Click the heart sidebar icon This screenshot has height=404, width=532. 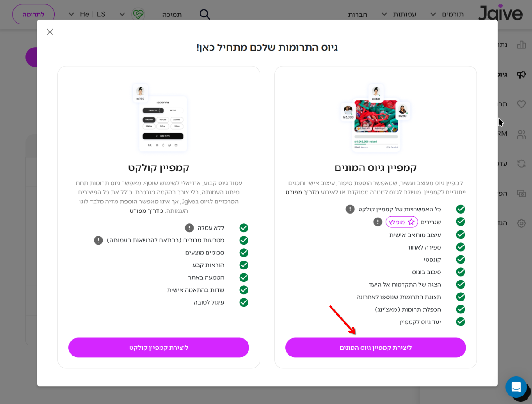tap(521, 104)
